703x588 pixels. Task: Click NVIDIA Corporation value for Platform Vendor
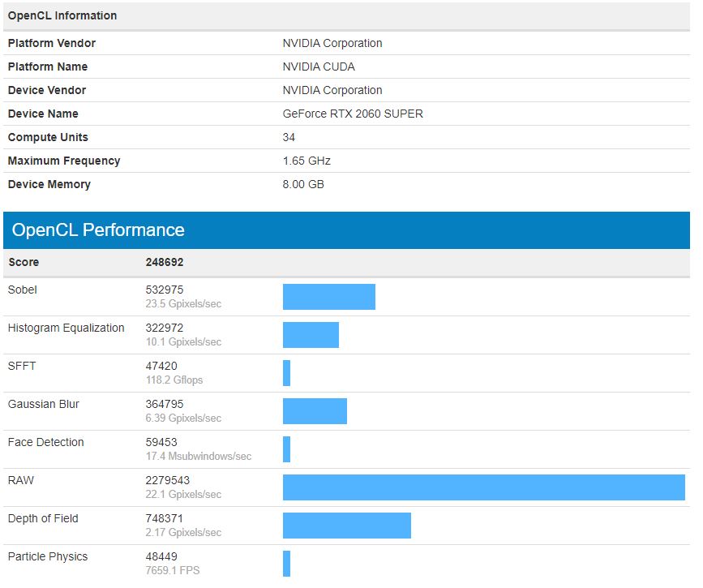coord(332,43)
